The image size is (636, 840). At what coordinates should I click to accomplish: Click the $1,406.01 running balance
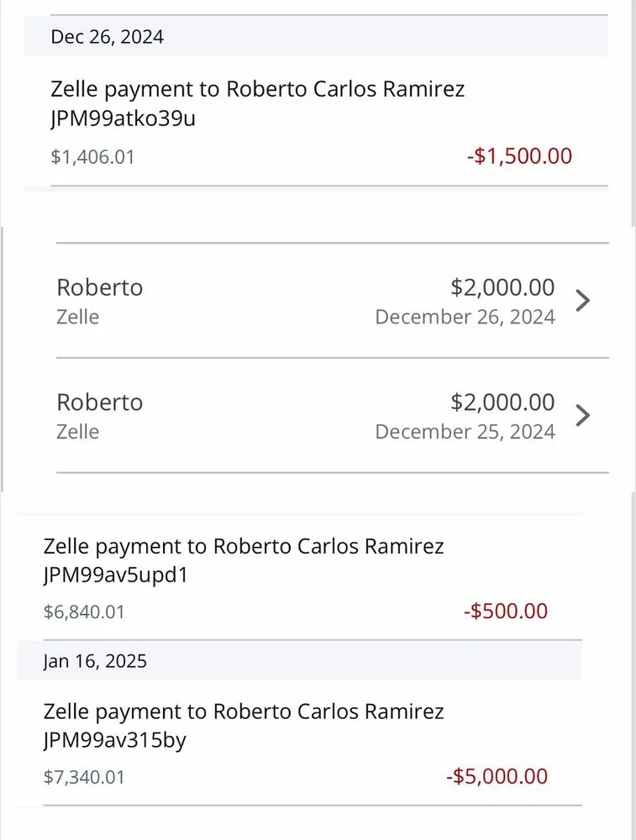[92, 157]
